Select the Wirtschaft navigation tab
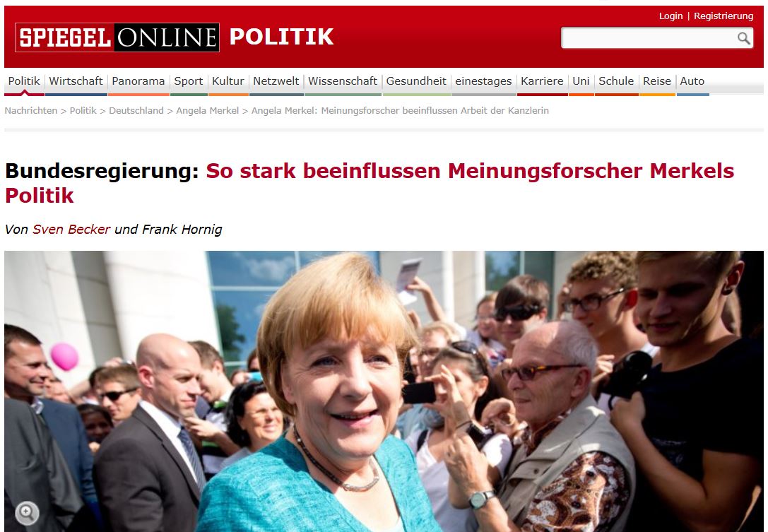 [76, 81]
